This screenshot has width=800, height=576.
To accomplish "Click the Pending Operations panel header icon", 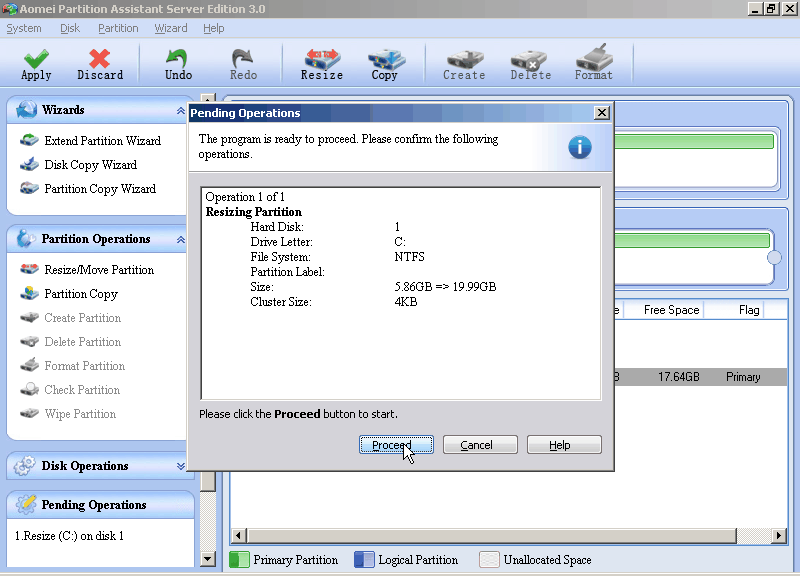I will coord(26,504).
